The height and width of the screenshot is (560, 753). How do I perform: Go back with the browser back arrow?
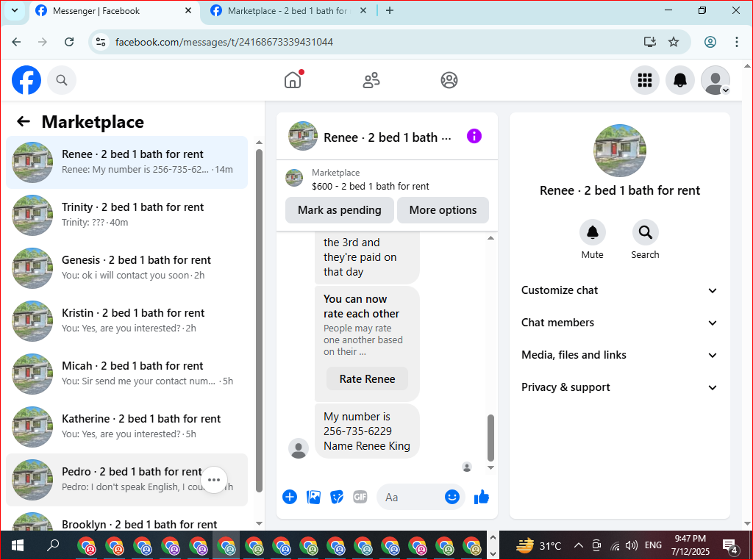(16, 42)
